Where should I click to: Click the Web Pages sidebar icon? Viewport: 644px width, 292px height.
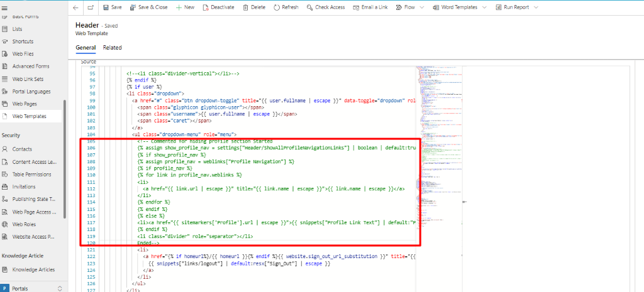pos(5,104)
